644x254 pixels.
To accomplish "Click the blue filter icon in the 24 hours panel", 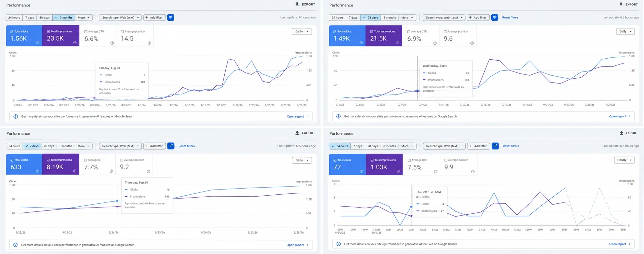I will click(495, 146).
